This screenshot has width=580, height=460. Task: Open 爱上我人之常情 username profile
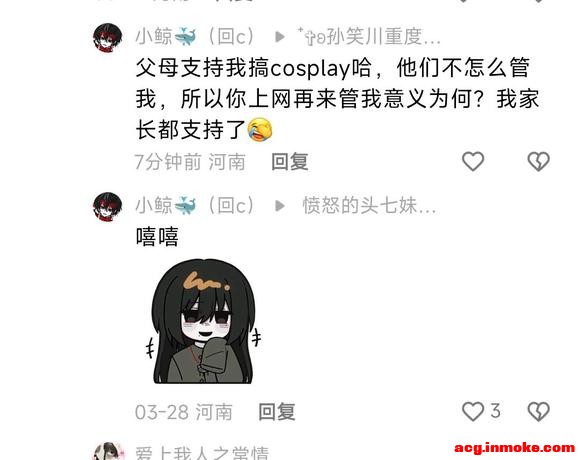(202, 453)
